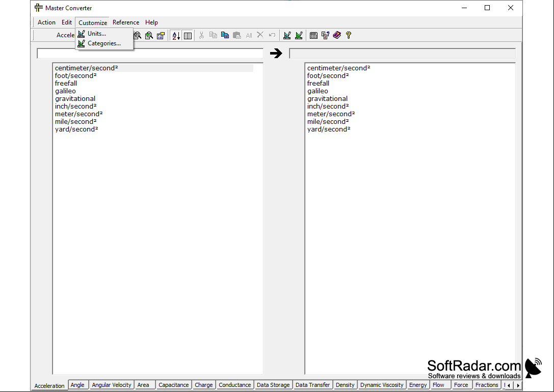Open Customize Units via the blue toolbar icon

(287, 35)
